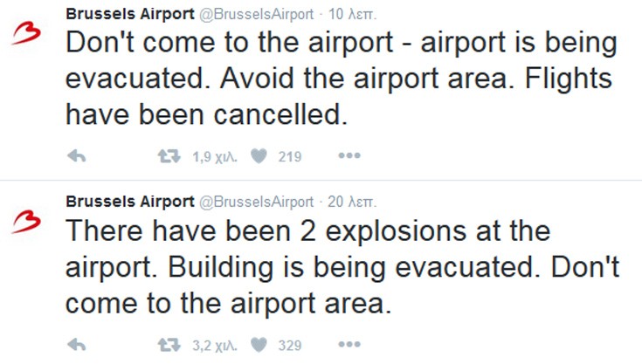Open the tweet text about 2 explosions
The height and width of the screenshot is (364, 642).
click(x=342, y=267)
